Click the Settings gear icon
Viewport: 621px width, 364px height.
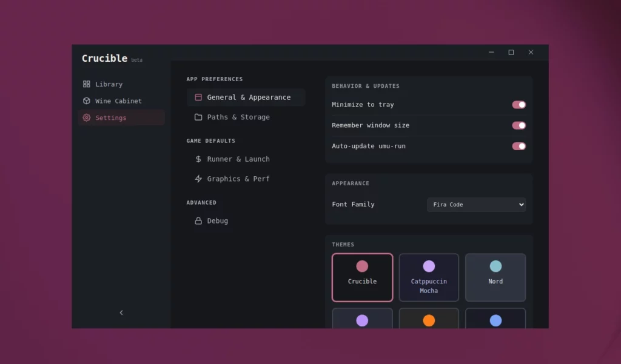click(x=87, y=117)
